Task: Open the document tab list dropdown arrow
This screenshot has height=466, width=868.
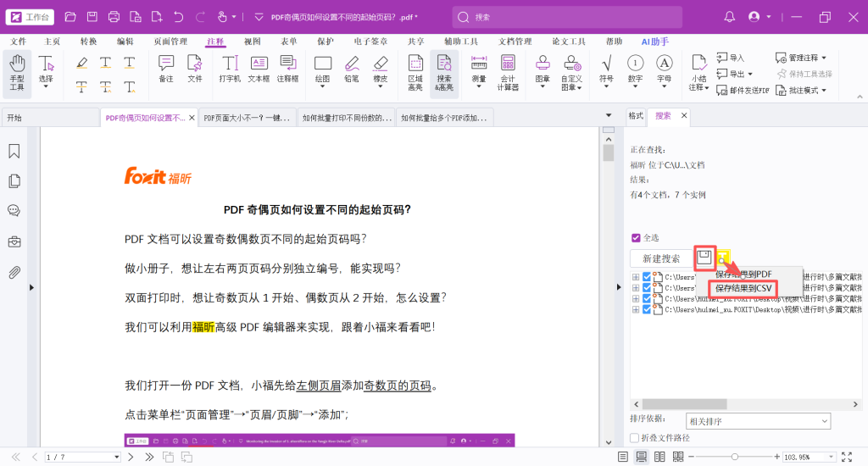Action: coord(609,116)
